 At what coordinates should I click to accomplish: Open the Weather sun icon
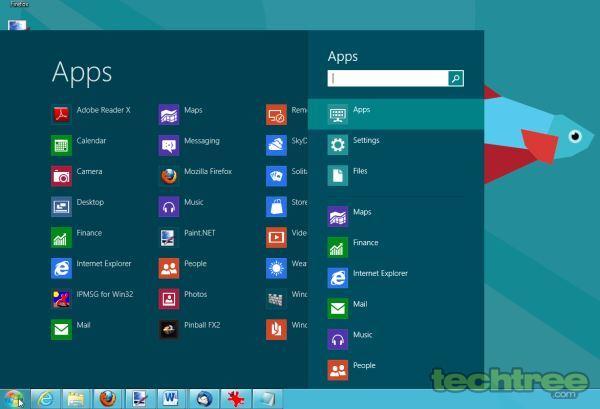pos(276,268)
